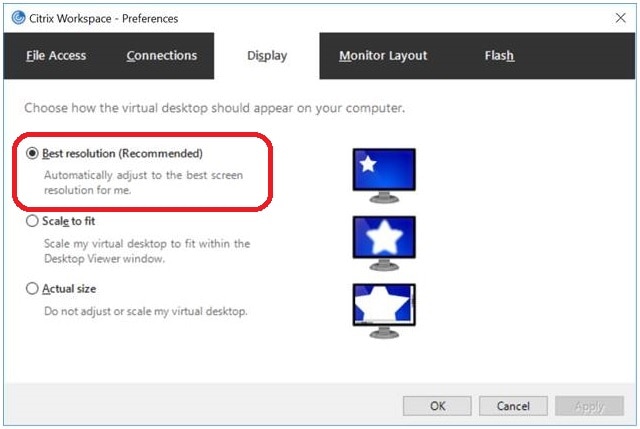Open the Flash tab

499,56
